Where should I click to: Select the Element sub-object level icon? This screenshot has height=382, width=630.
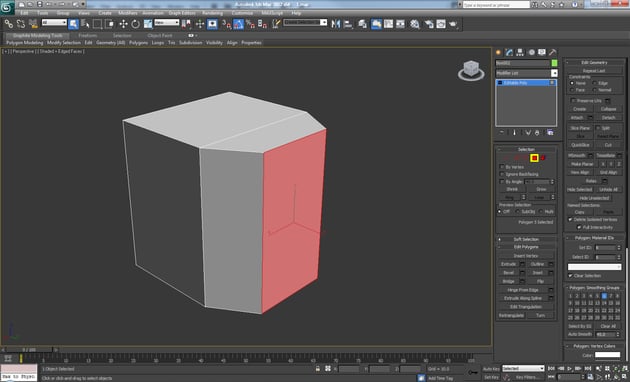coord(543,158)
